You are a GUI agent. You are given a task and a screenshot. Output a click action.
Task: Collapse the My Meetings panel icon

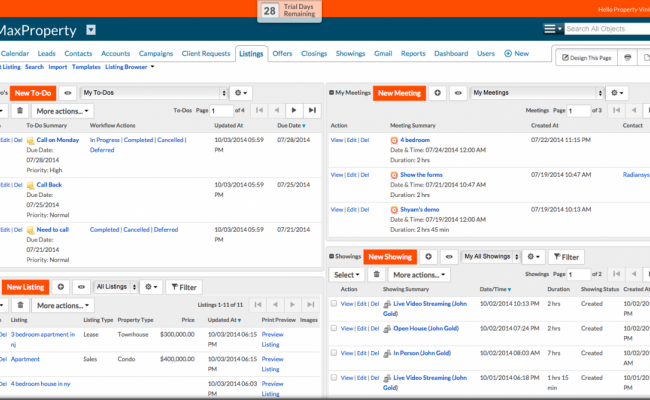tap(332, 92)
